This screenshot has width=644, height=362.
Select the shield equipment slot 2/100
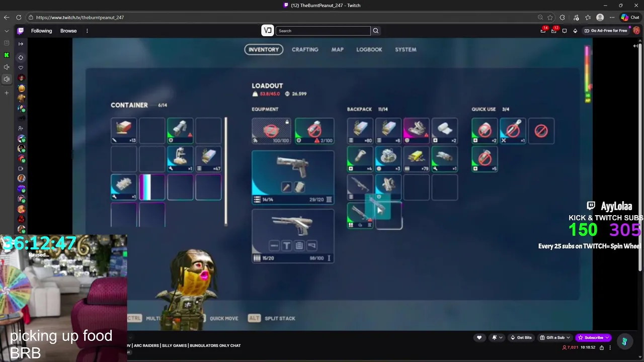coord(314,131)
